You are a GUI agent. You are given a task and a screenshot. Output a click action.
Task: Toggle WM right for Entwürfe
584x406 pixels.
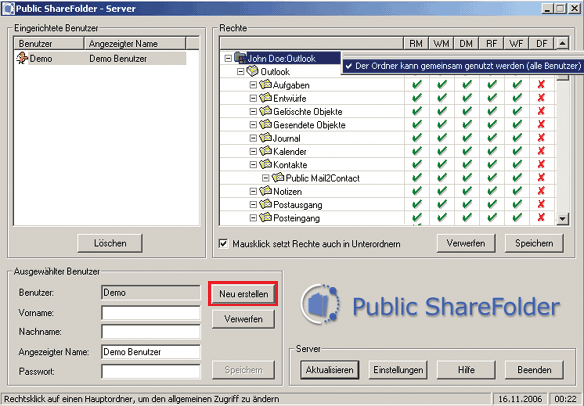442,98
